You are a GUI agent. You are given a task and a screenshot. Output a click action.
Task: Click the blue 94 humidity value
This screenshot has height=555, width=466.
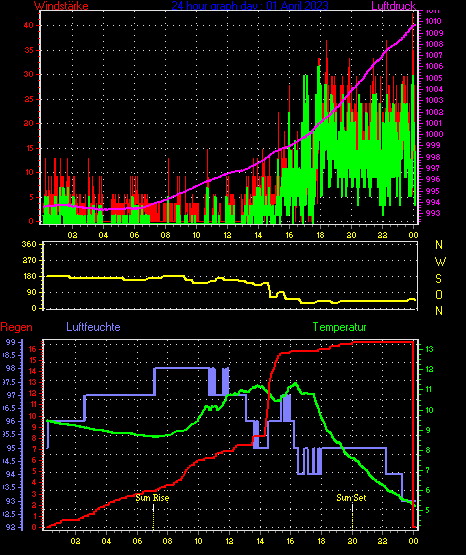11,474
